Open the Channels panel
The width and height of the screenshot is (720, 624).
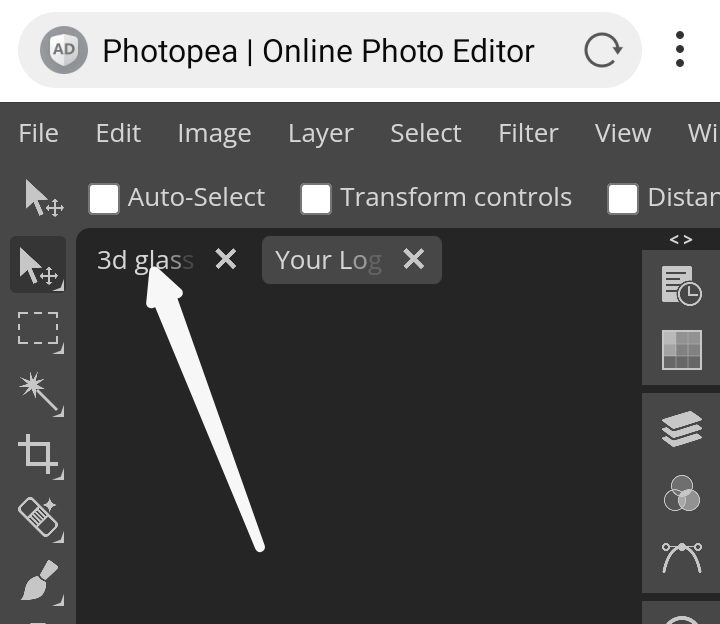(681, 493)
